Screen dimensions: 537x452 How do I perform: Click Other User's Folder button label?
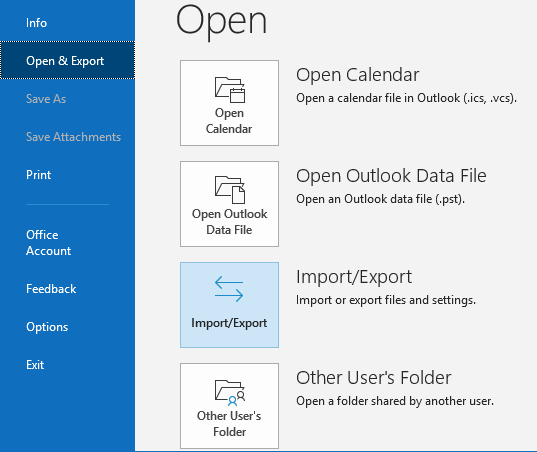pyautogui.click(x=229, y=424)
